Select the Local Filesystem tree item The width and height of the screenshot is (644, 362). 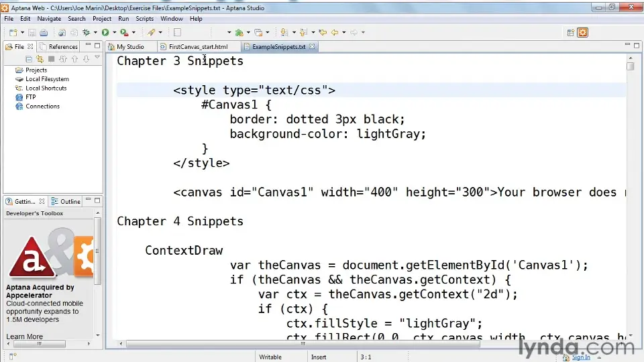coord(47,79)
